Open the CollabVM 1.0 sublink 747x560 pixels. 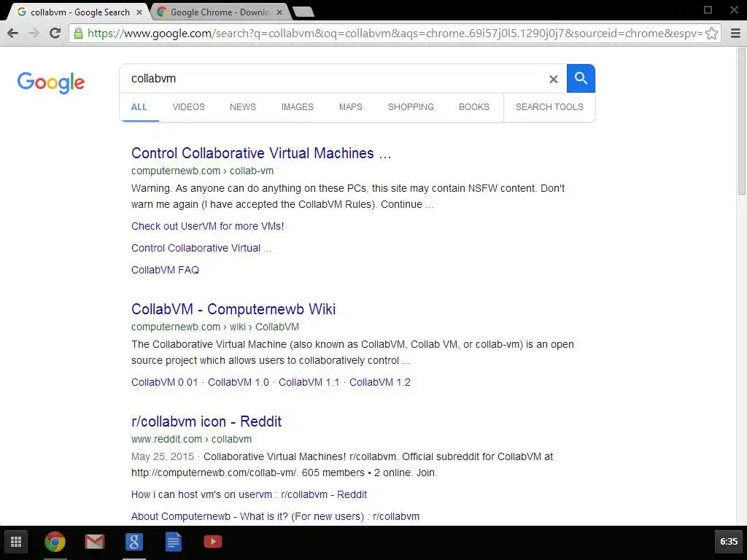pyautogui.click(x=239, y=382)
